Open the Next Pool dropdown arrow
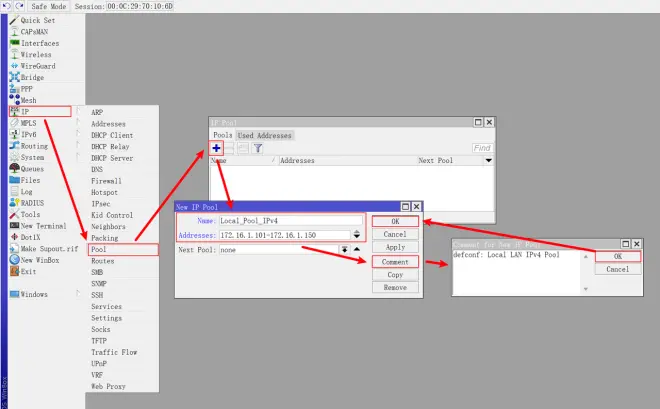The width and height of the screenshot is (660, 409). tap(344, 250)
